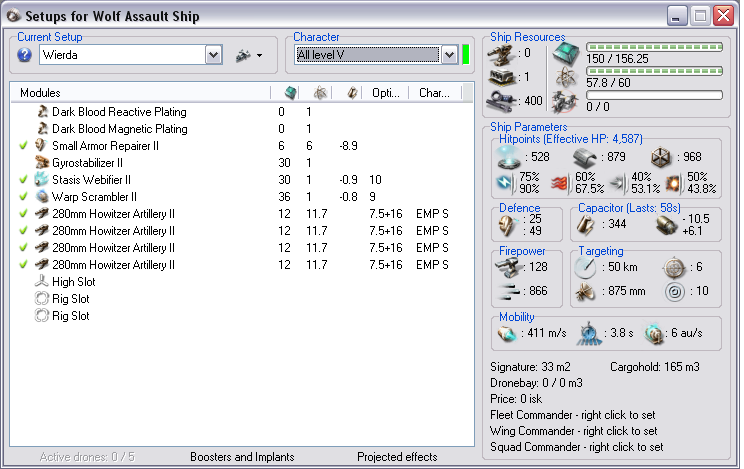744x469 pixels.
Task: Click Fleet Commander right click to set text
Action: coord(572,415)
